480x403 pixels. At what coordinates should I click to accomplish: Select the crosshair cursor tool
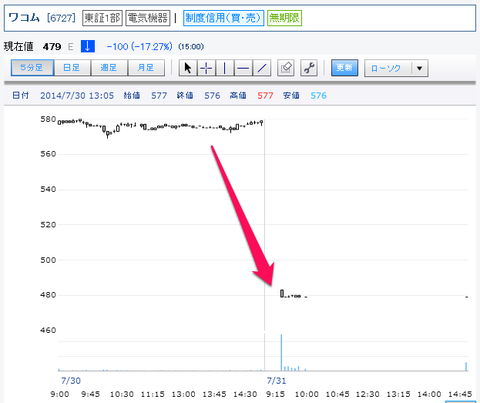pos(206,68)
